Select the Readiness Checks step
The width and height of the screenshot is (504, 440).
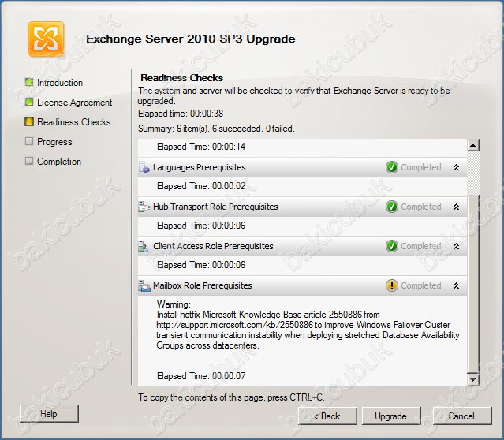(x=74, y=122)
